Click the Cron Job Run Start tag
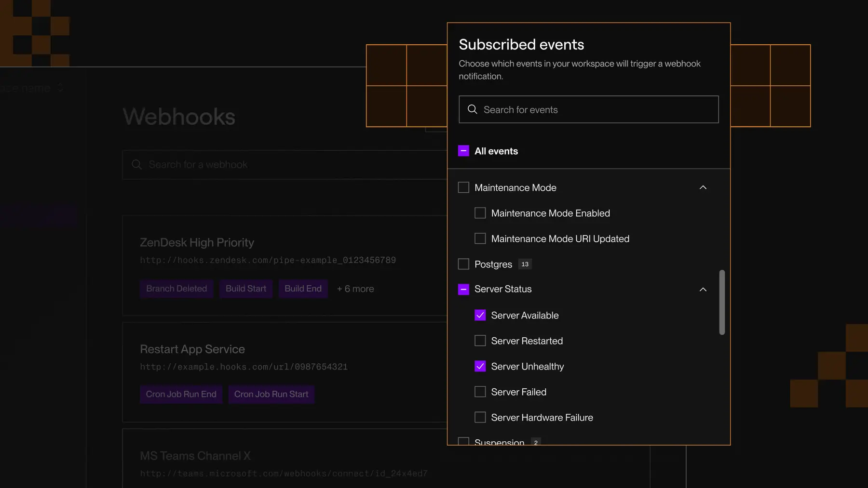The width and height of the screenshot is (868, 488). pyautogui.click(x=271, y=394)
